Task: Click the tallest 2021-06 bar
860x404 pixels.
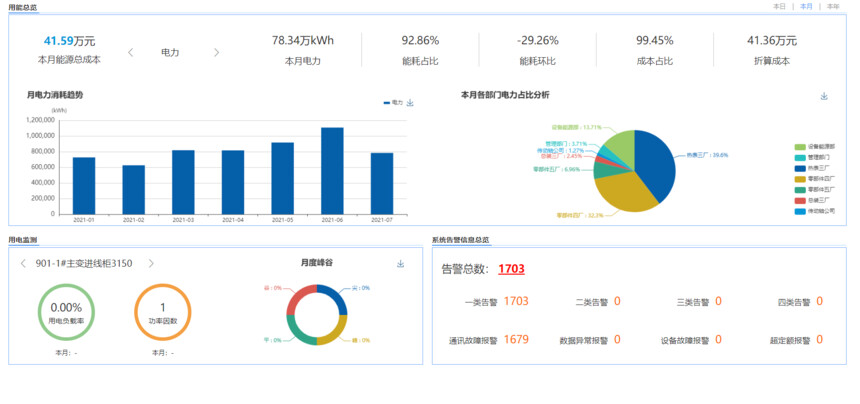Action: pyautogui.click(x=332, y=171)
